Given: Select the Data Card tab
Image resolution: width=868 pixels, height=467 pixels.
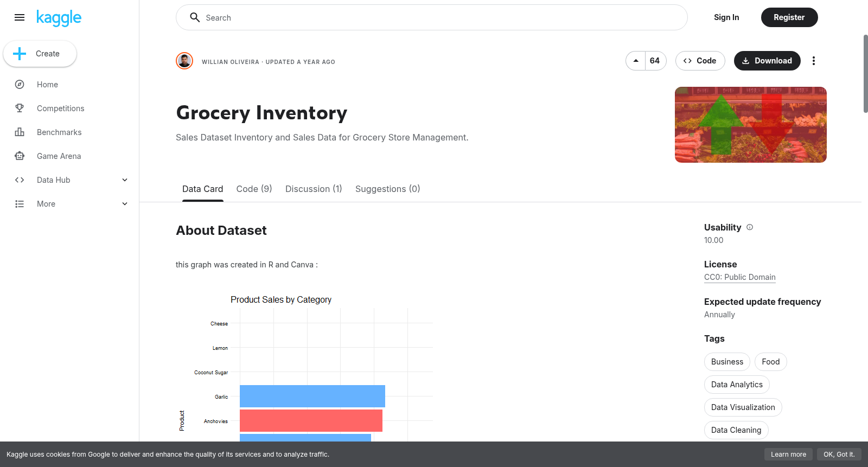Looking at the screenshot, I should click(203, 189).
